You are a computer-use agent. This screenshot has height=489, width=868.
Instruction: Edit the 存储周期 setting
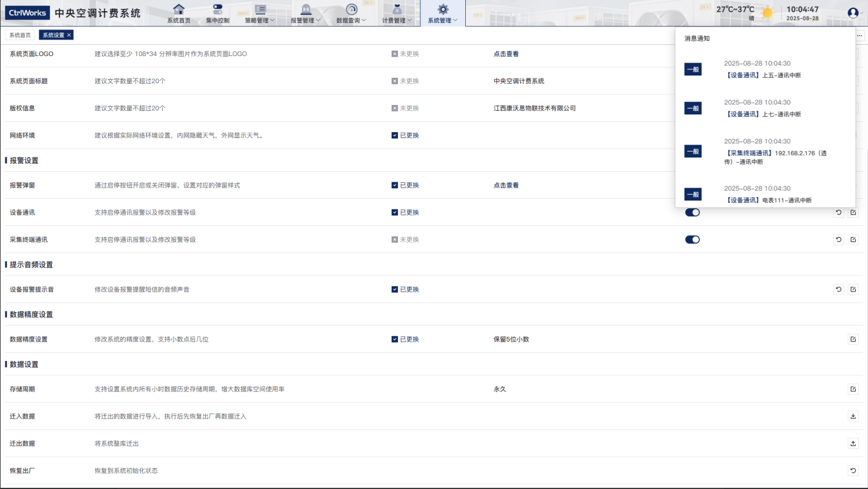pyautogui.click(x=853, y=389)
